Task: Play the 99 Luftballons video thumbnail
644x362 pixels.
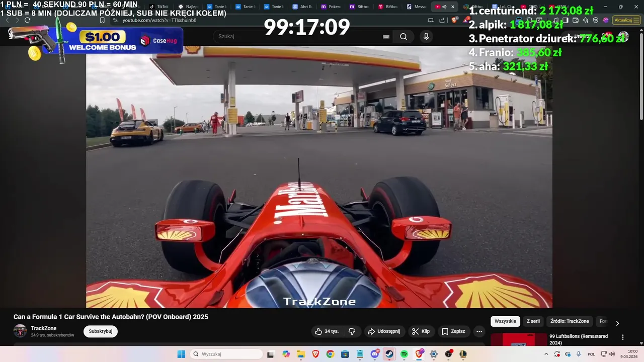Action: [x=519, y=339]
